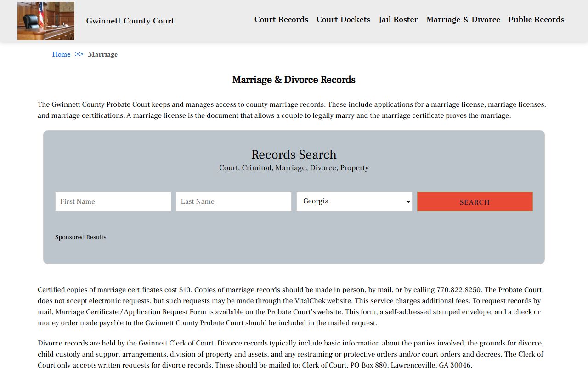Select the Marriage breadcrumb text
588x368 pixels.
coord(103,54)
